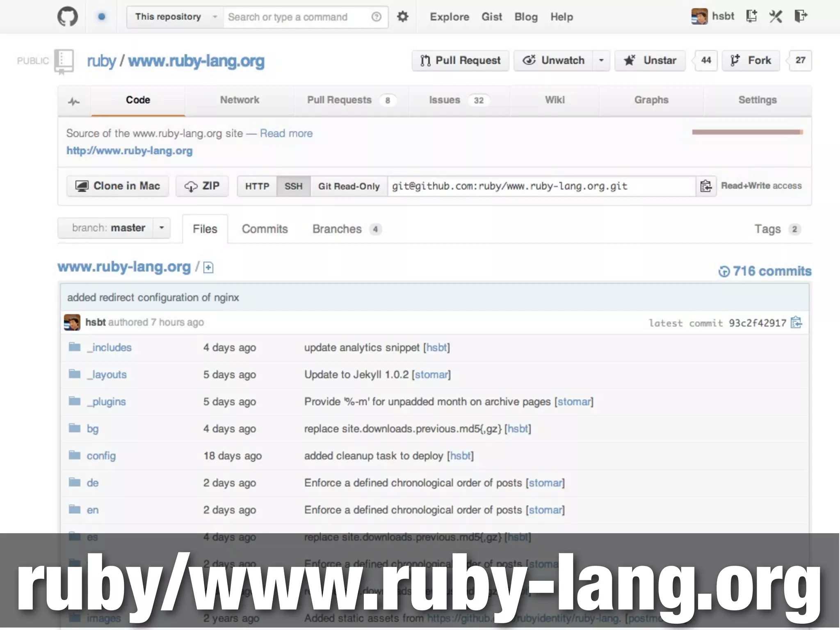The image size is (840, 630).
Task: Click the _layouts folder icon
Action: tap(75, 374)
